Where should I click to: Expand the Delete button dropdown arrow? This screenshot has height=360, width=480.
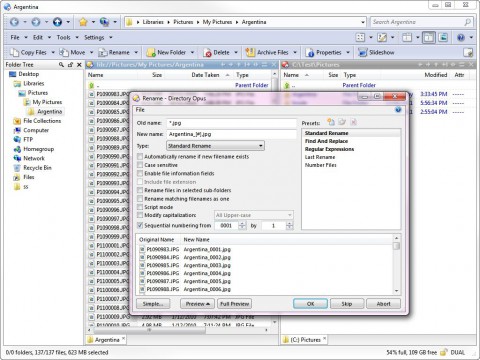236,52
